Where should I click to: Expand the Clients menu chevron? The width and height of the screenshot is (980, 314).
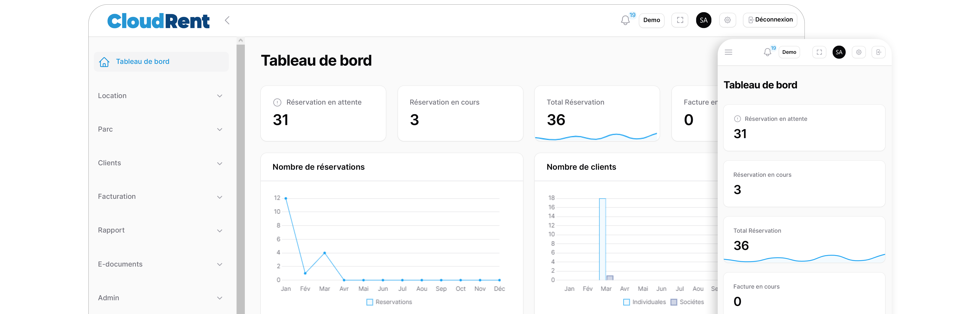pos(220,164)
